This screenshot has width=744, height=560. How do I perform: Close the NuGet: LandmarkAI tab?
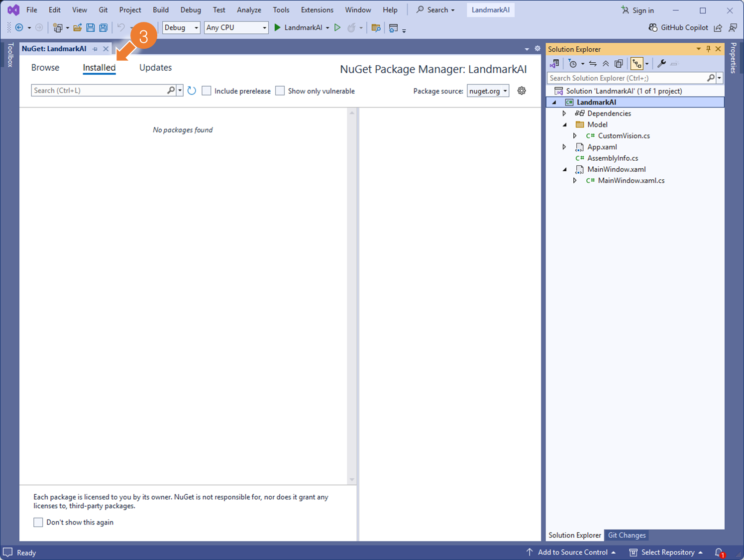106,49
